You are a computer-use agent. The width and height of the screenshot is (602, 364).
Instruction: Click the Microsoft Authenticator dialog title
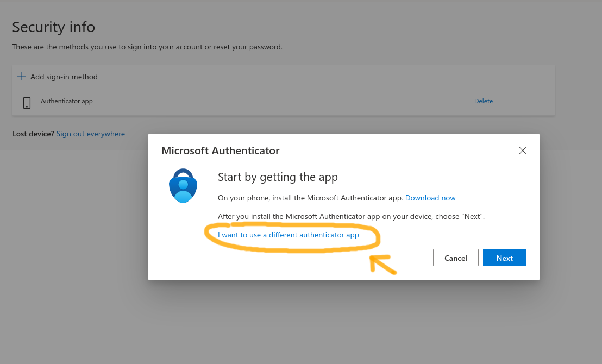pyautogui.click(x=221, y=150)
